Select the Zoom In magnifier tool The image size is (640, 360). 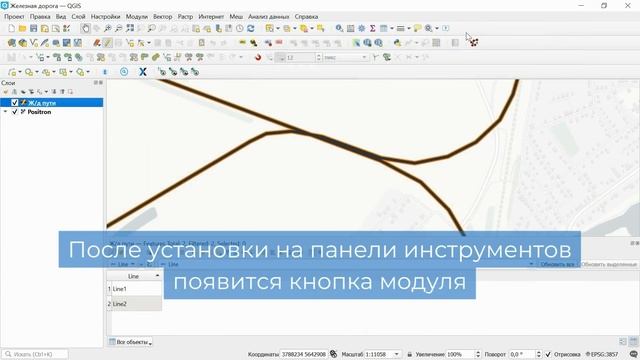[x=107, y=28]
